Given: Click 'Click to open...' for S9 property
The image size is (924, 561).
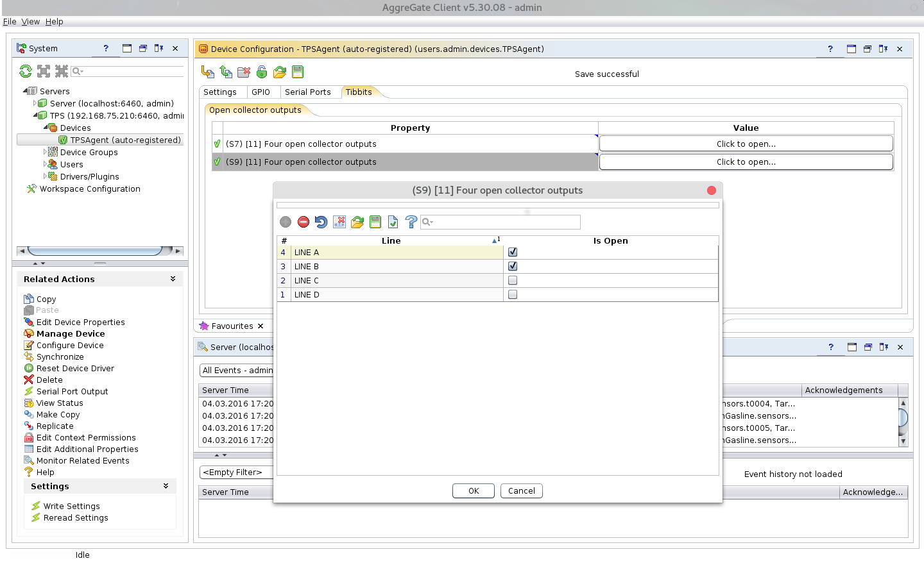Looking at the screenshot, I should 746,162.
